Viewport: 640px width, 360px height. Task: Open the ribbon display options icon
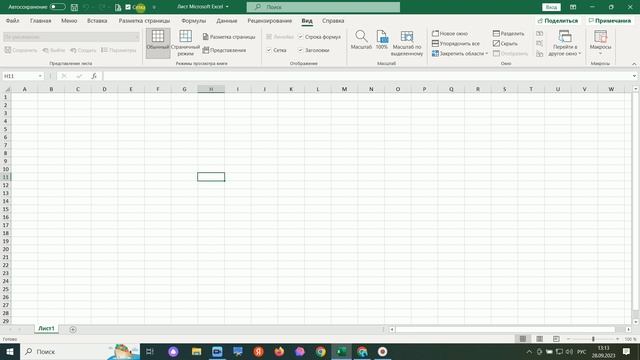click(573, 7)
